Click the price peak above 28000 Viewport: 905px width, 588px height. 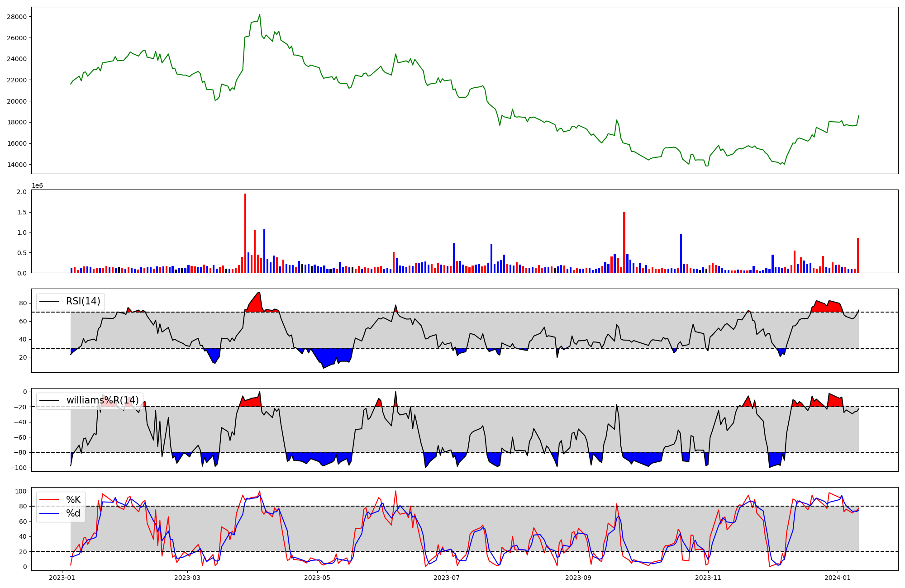[260, 14]
